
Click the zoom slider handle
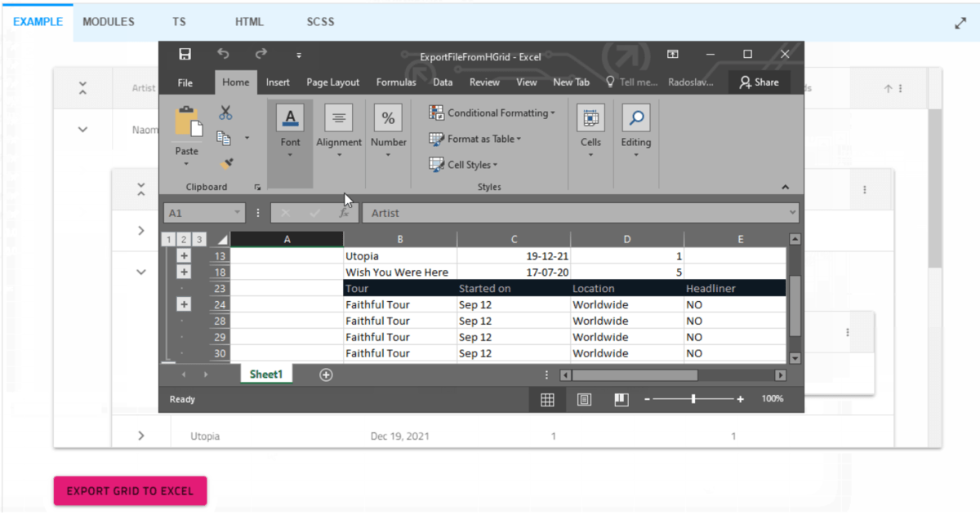693,399
